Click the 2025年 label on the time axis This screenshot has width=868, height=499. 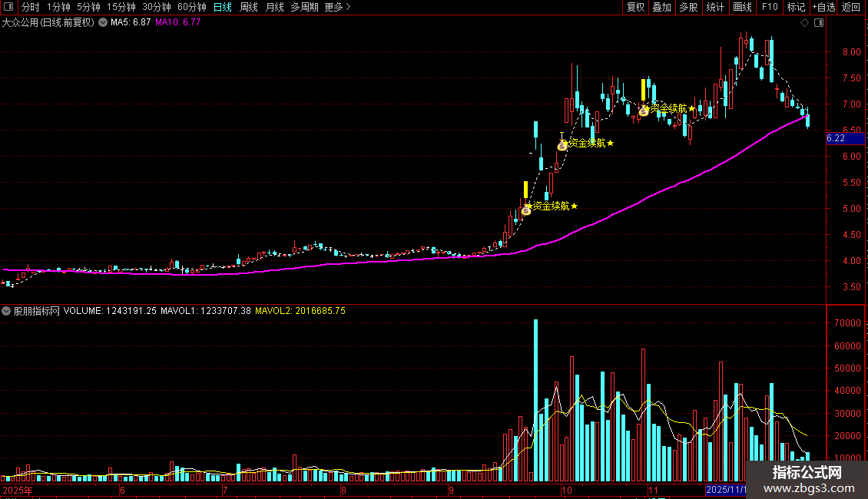(17, 490)
